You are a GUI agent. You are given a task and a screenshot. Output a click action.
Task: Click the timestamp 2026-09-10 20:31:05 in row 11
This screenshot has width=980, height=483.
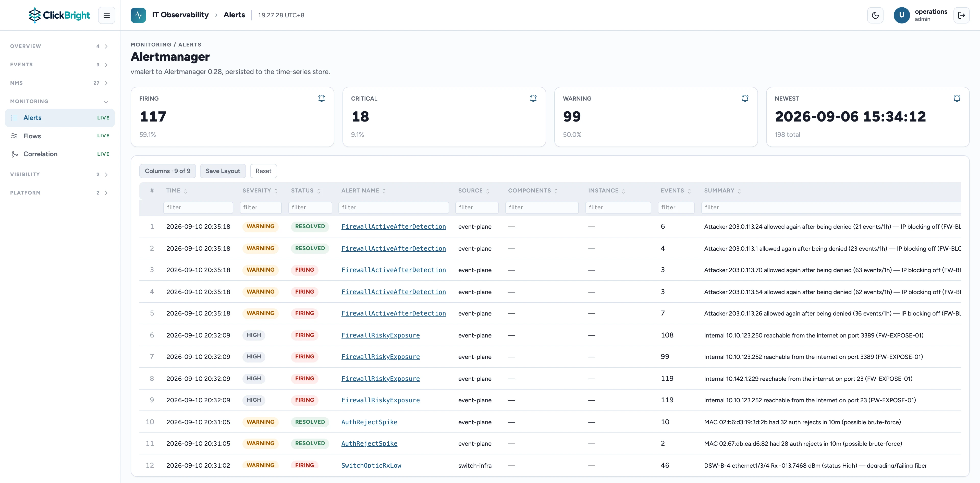click(198, 443)
